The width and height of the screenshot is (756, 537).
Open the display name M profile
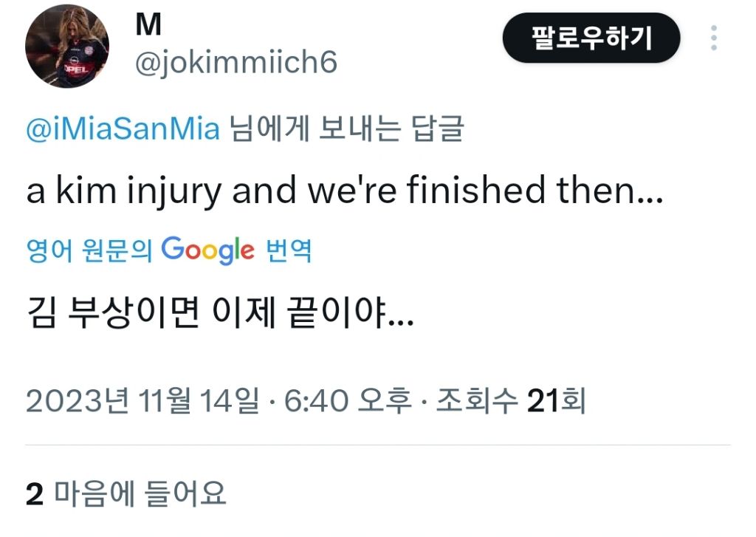148,25
